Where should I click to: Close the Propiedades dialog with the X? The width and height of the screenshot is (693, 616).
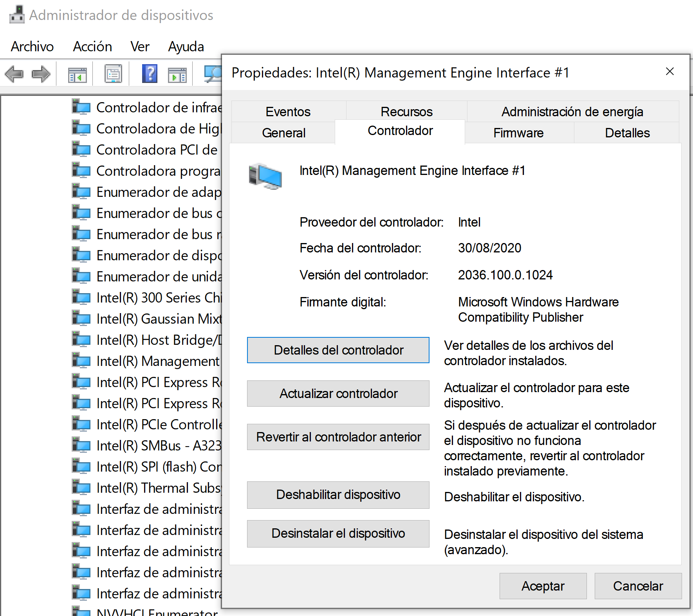click(670, 71)
